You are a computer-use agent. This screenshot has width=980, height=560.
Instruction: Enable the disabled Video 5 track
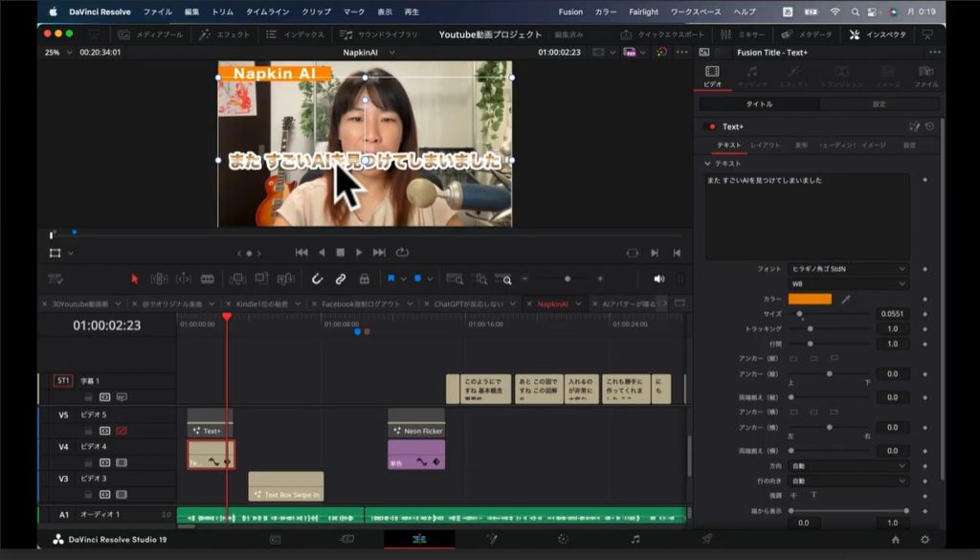121,431
